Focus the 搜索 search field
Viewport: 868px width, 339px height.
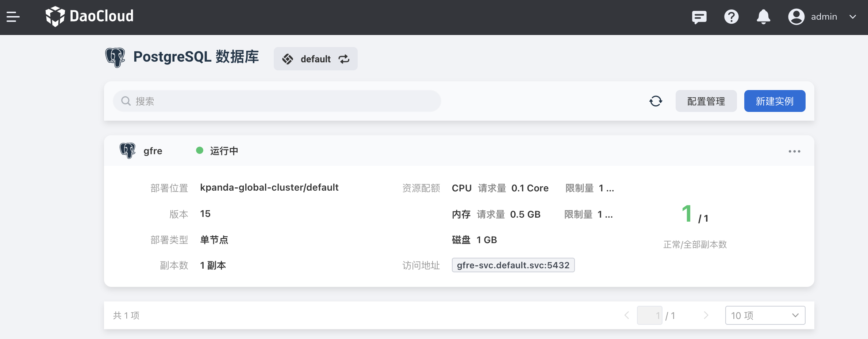[x=277, y=101]
